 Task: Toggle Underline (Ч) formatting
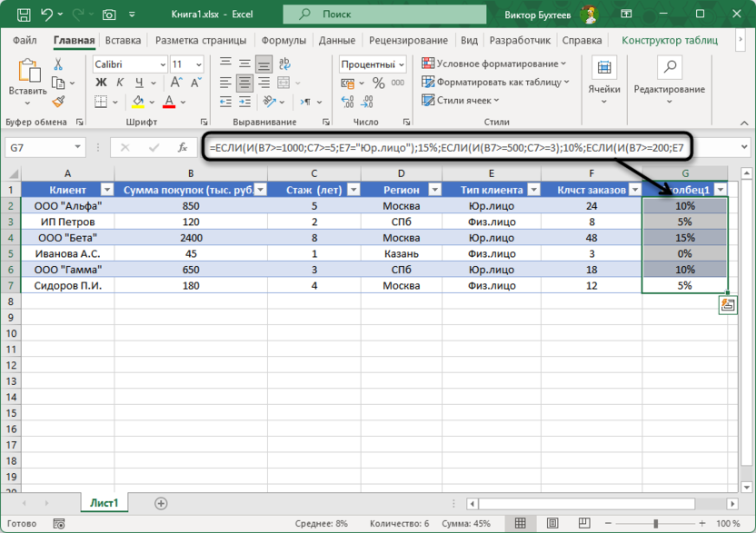140,83
